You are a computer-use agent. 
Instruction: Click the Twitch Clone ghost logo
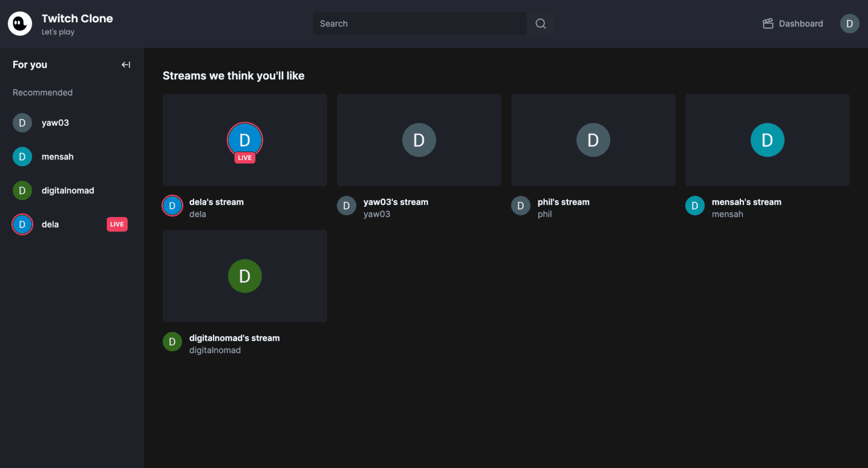tap(20, 24)
